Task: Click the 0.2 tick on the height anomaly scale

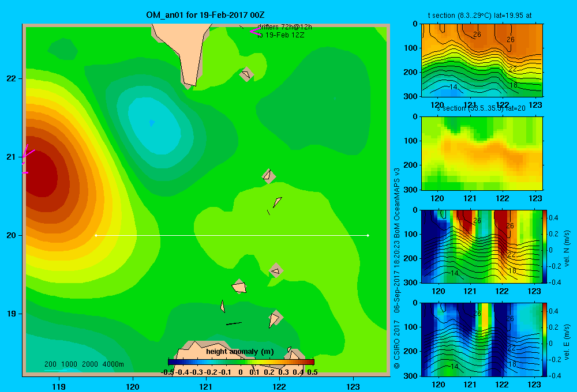Action: click(x=269, y=372)
